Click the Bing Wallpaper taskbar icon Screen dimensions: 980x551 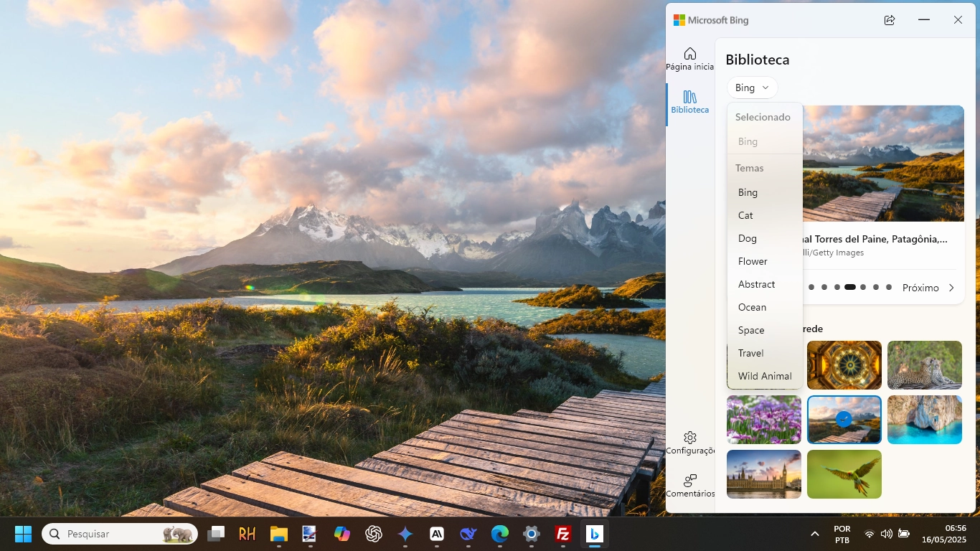[594, 534]
